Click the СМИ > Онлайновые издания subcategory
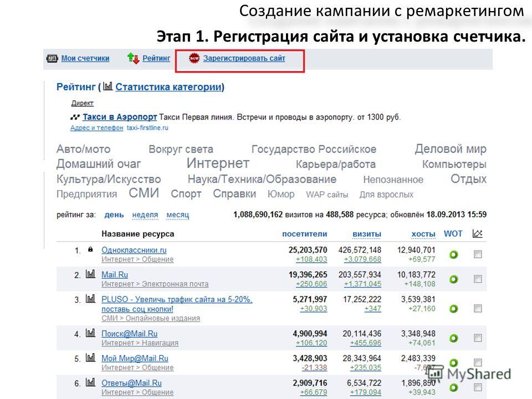 pyautogui.click(x=151, y=318)
